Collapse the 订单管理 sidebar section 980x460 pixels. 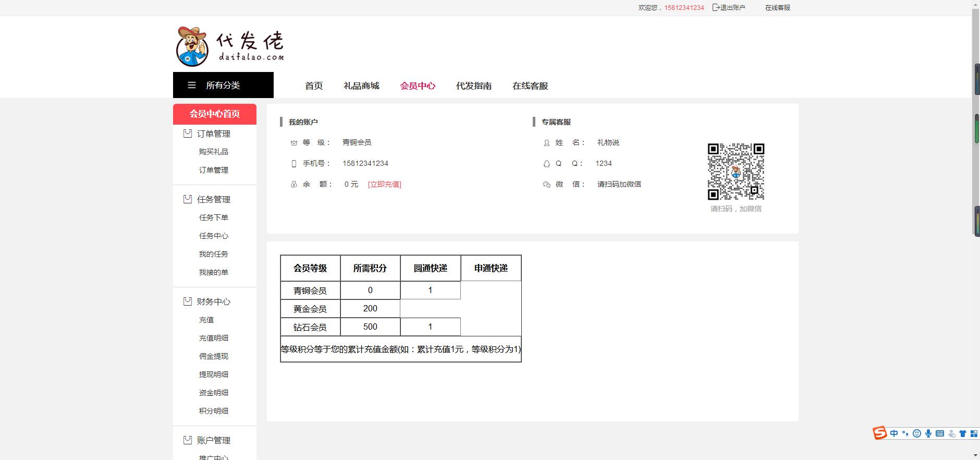coord(207,134)
